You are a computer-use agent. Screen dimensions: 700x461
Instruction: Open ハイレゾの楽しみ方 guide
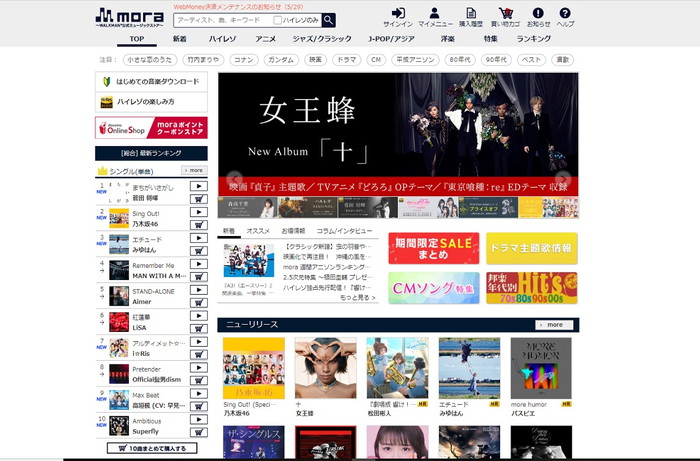(151, 102)
